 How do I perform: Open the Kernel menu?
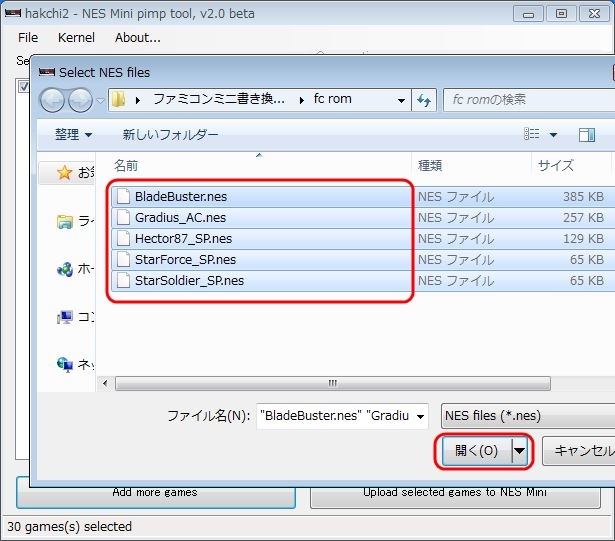point(76,38)
